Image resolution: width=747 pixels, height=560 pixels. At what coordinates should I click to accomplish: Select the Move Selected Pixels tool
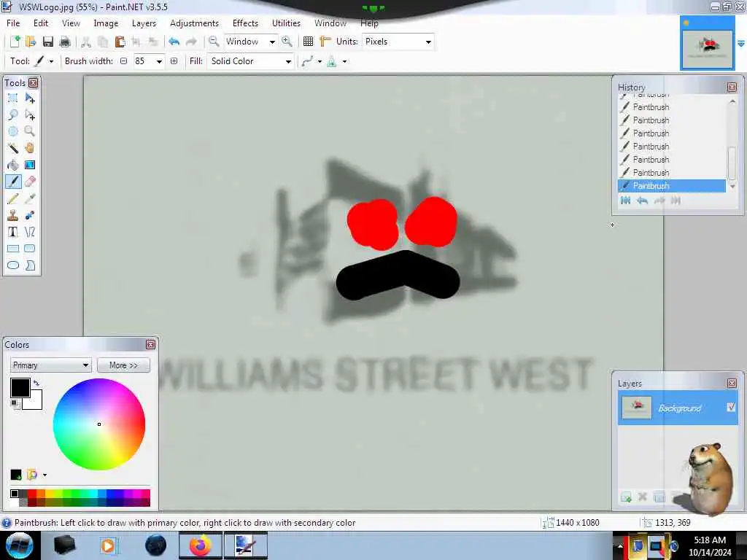tap(29, 98)
